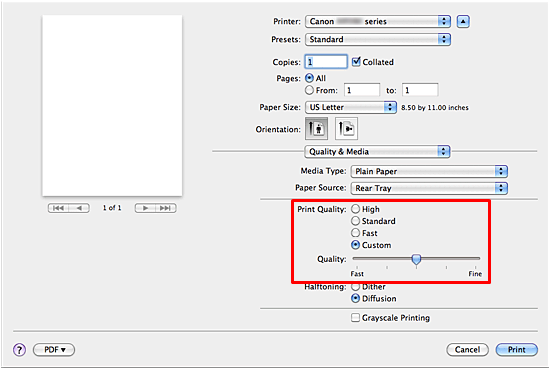
Task: Click the 'to' page number field
Action: pyautogui.click(x=420, y=90)
